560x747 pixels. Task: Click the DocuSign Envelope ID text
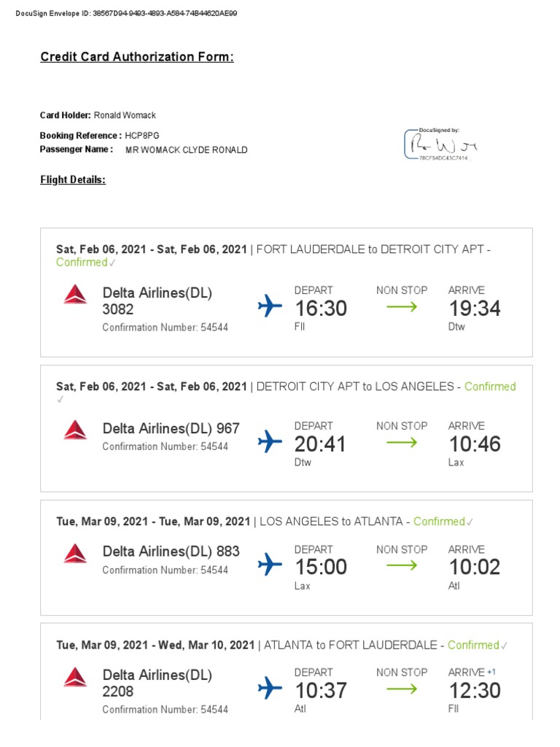tap(125, 14)
